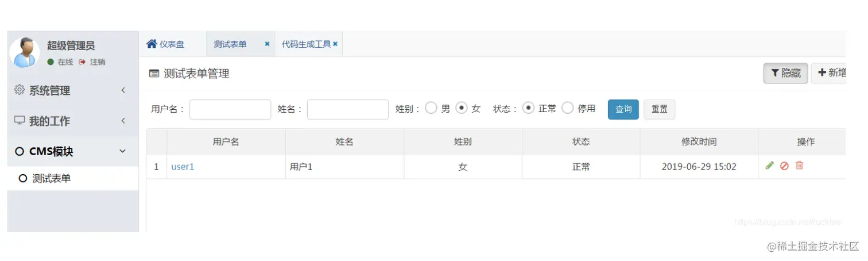Select the 女 gender radio button
Image resolution: width=868 pixels, height=261 pixels.
(462, 108)
